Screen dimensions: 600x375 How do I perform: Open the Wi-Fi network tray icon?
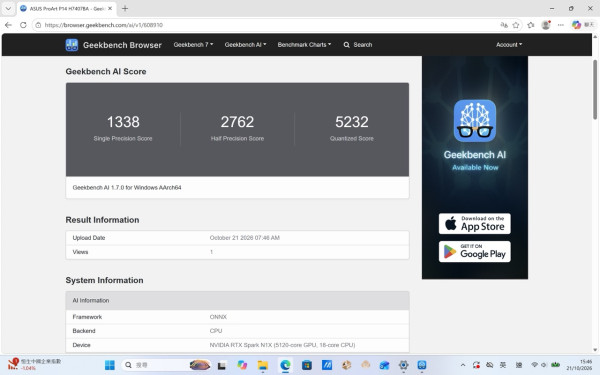535,365
